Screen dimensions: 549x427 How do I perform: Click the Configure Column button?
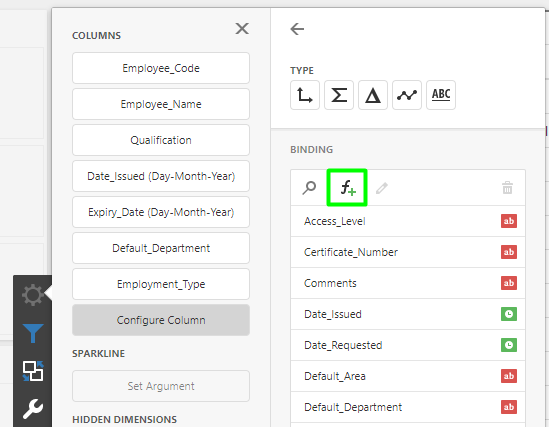click(161, 320)
